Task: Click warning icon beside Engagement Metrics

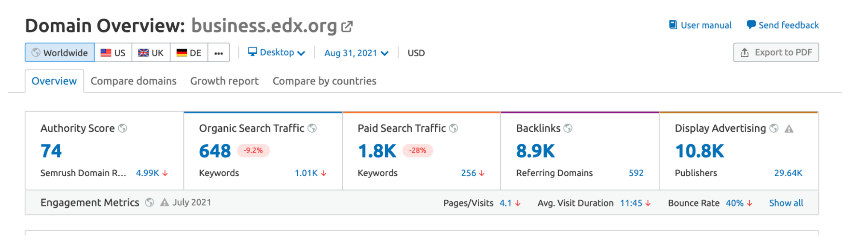Action: (164, 202)
